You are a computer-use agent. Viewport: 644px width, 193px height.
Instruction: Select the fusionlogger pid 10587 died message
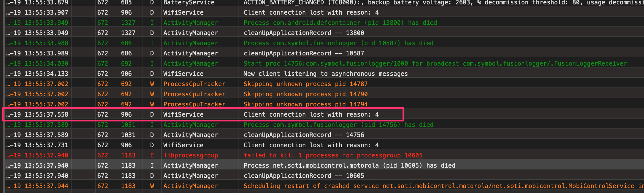[x=338, y=43]
